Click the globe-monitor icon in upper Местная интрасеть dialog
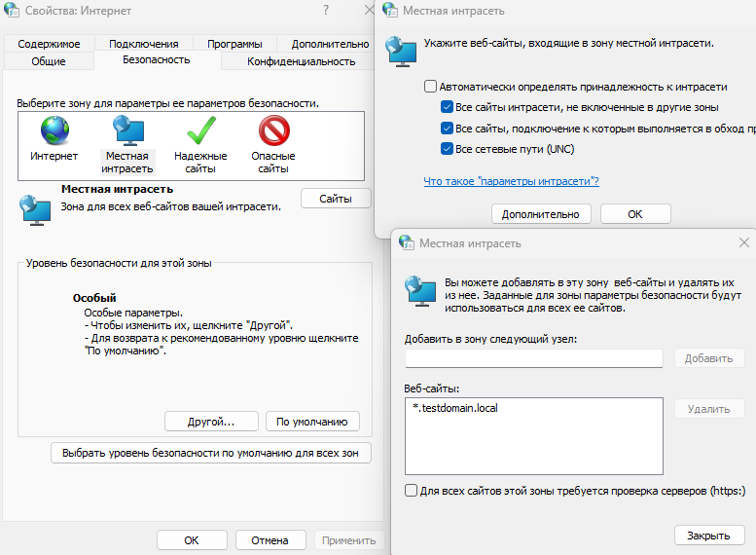 point(401,53)
